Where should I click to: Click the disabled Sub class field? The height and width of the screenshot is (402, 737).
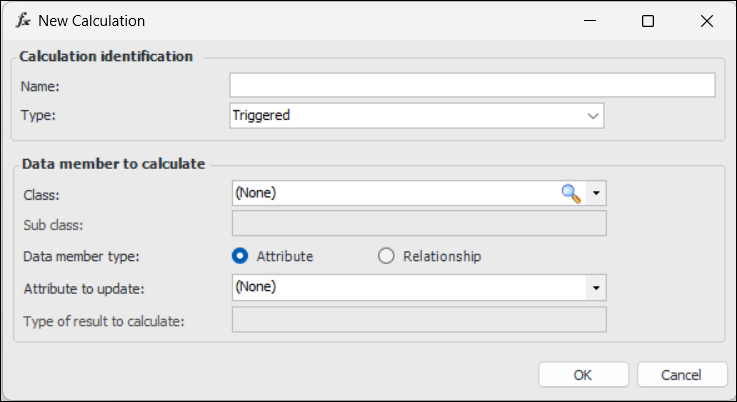(419, 223)
